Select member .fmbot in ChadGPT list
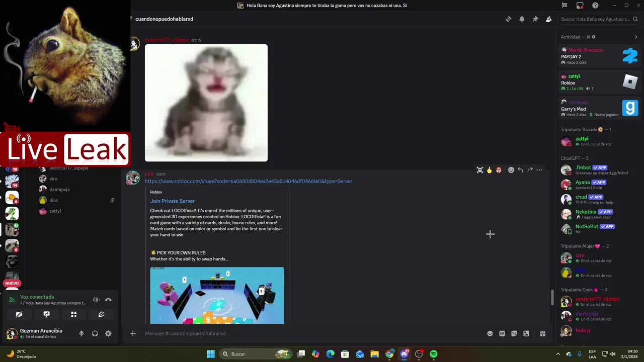644x362 pixels. [599, 170]
